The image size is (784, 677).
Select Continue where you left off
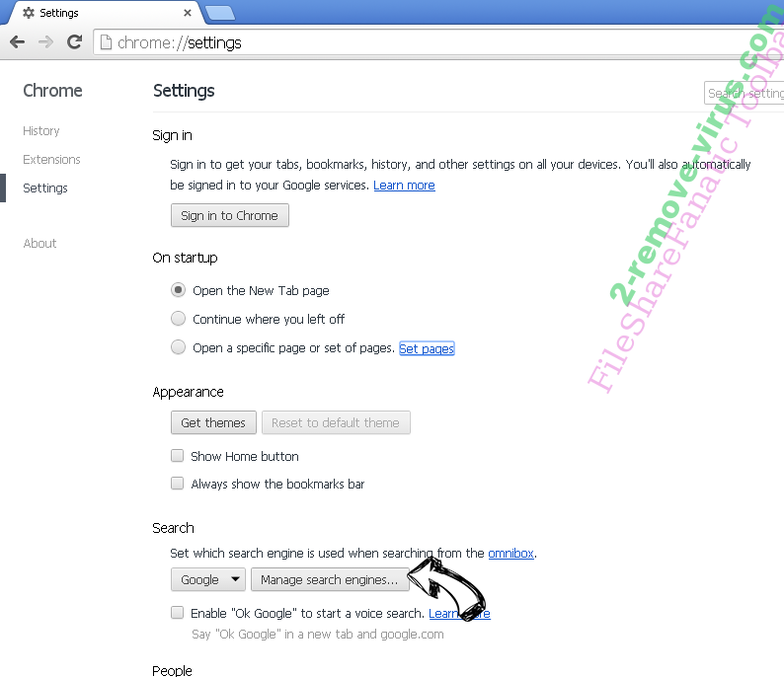coord(178,319)
